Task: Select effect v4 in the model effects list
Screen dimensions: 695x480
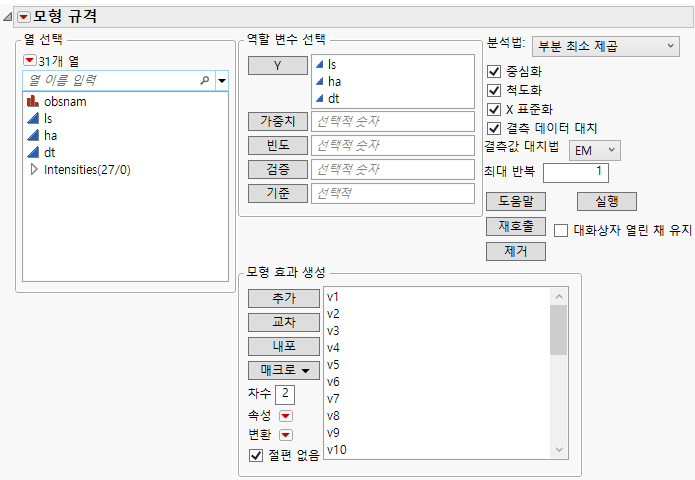Action: click(333, 347)
